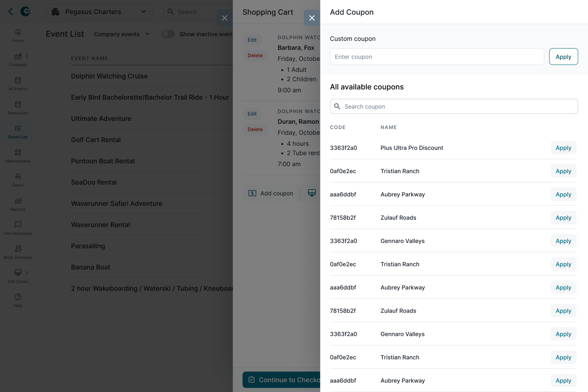
Task: Click the card terminal icon beside Add coupon
Action: click(312, 193)
